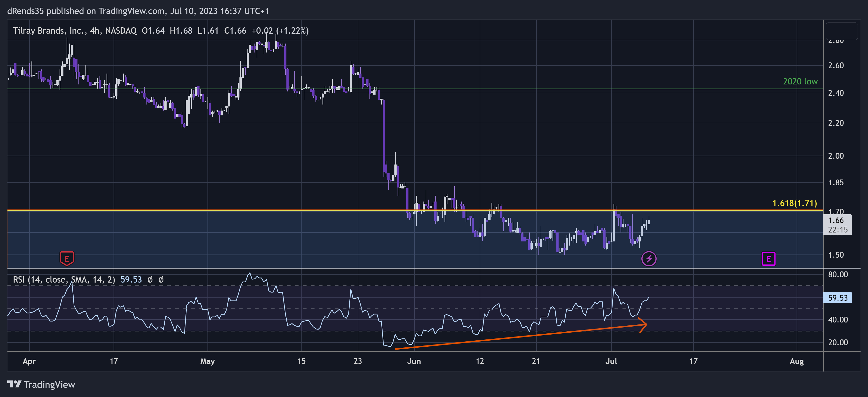
Task: Click the 15 date label on the time axis
Action: pos(301,361)
